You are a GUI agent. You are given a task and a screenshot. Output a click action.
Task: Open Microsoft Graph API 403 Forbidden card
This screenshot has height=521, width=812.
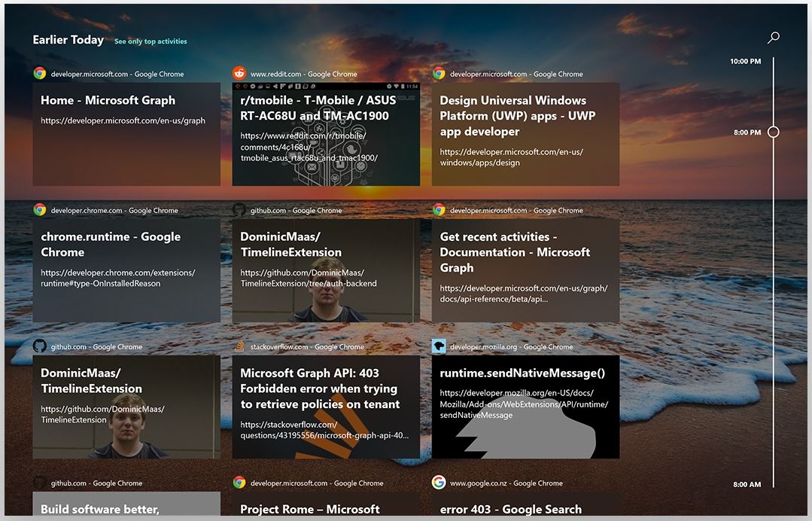[326, 407]
